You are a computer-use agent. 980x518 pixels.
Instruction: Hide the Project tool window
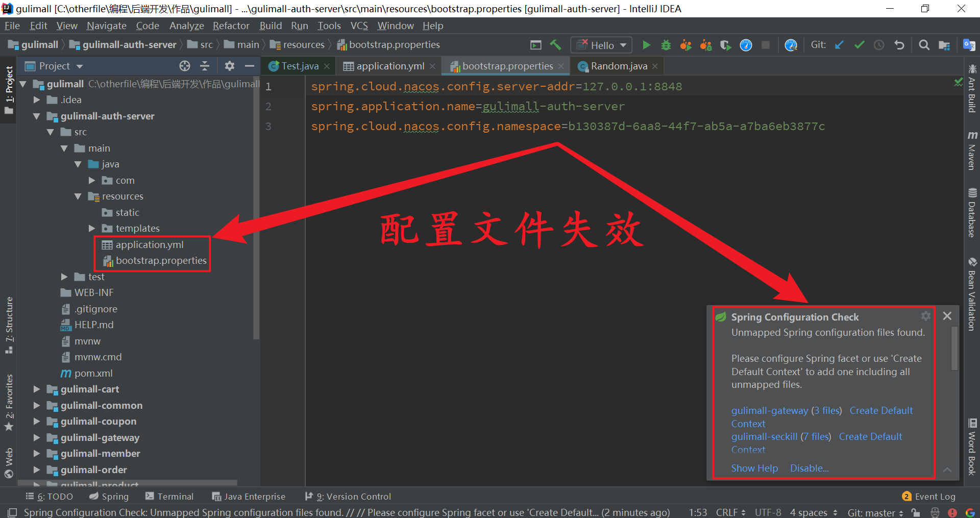pyautogui.click(x=250, y=66)
